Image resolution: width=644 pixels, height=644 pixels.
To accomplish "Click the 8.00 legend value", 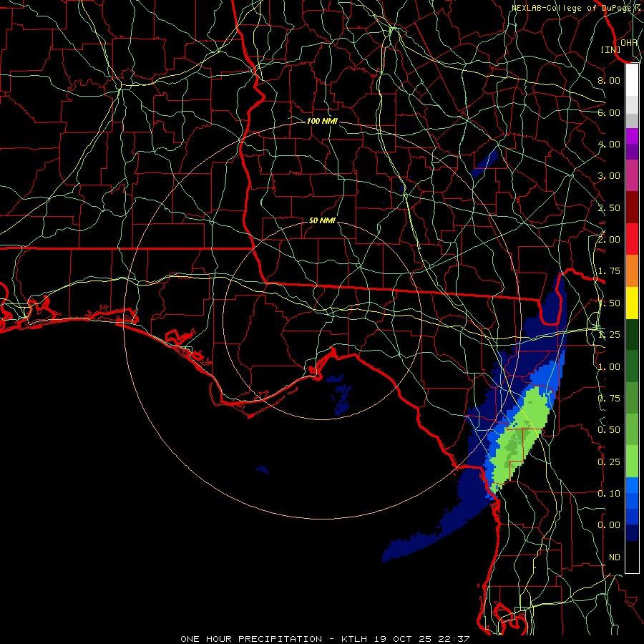I will (609, 80).
